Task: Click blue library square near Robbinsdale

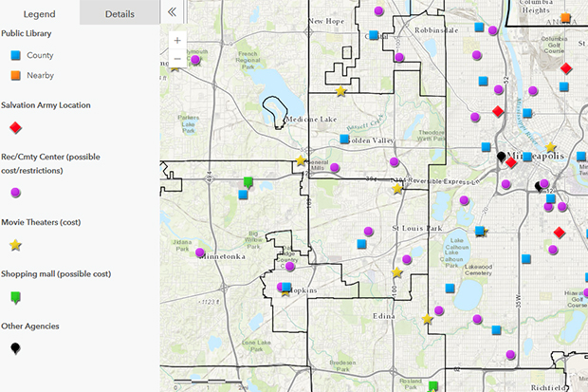Action: pos(374,35)
